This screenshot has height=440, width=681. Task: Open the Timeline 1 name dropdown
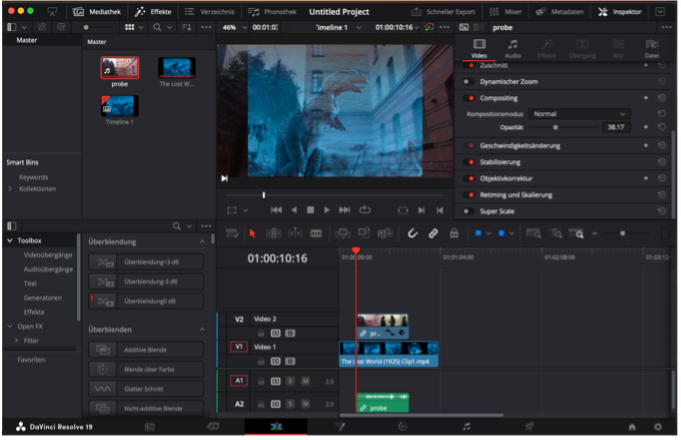(x=338, y=27)
